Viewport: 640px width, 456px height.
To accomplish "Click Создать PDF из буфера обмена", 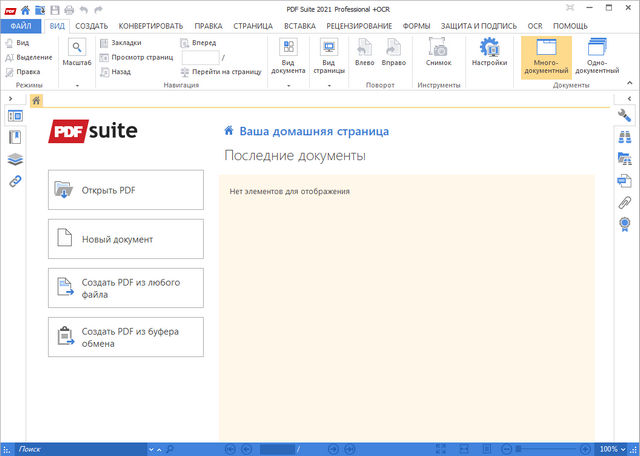I will tap(125, 337).
